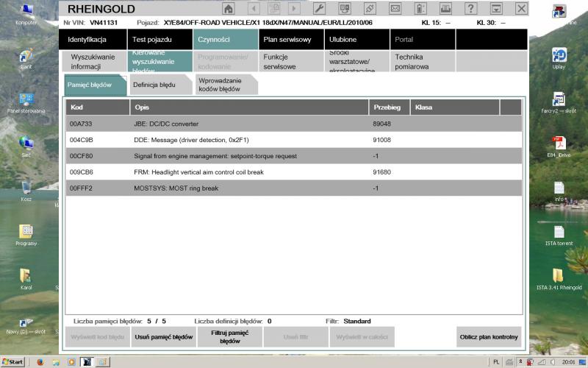
Task: Click mileage value 91680
Action: point(381,172)
